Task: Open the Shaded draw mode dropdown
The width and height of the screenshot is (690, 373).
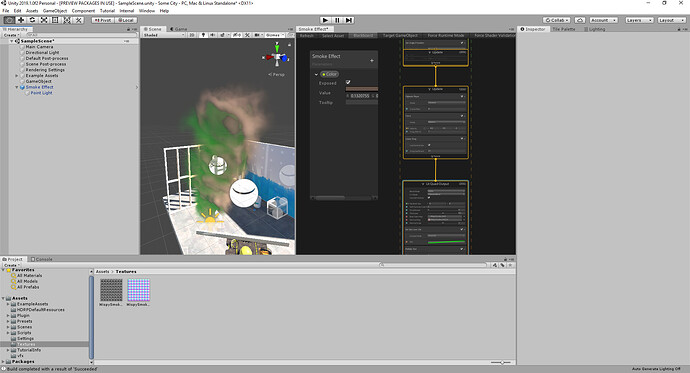Action: coord(163,35)
